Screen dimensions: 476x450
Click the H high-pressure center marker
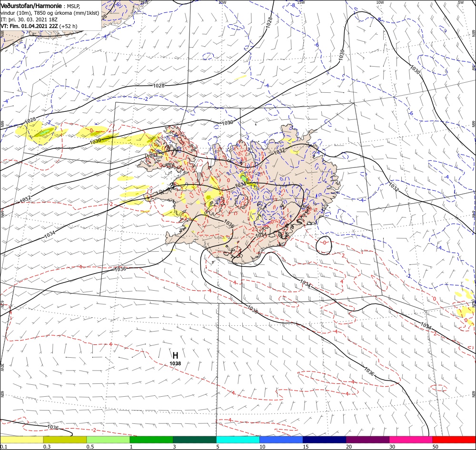pos(175,355)
